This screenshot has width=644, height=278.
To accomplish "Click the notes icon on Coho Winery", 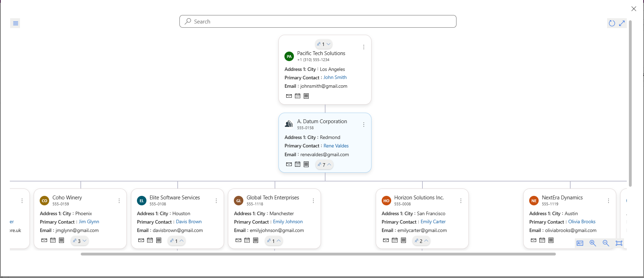I will (61, 240).
